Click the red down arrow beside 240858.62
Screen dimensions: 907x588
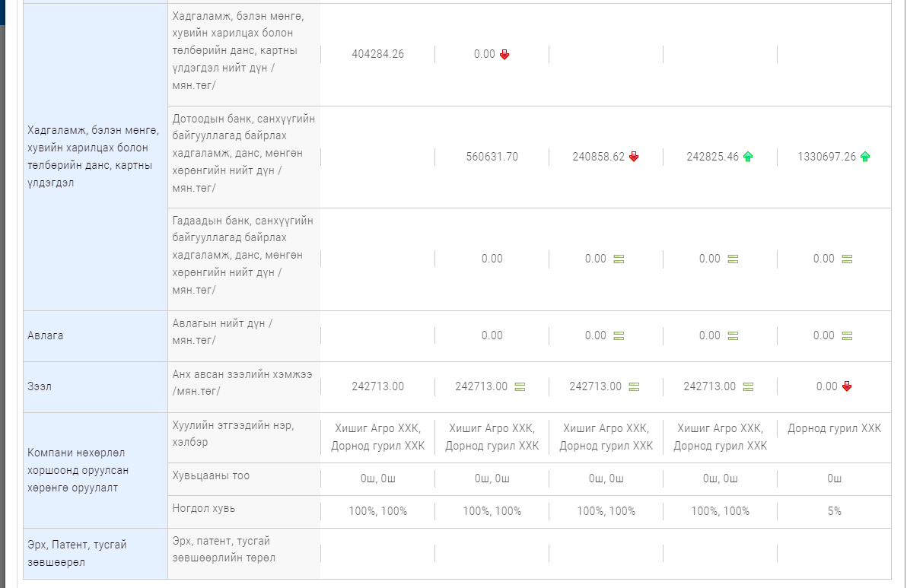coord(634,157)
